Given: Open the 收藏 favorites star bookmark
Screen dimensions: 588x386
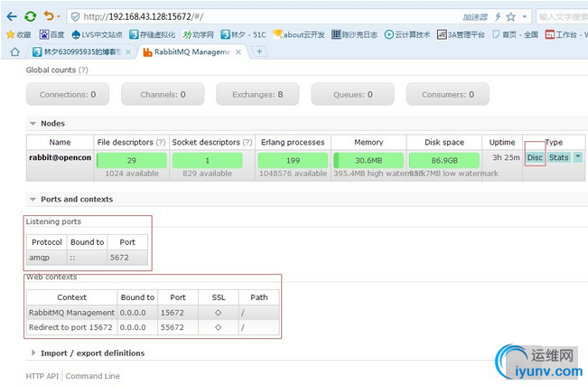Looking at the screenshot, I should click(19, 35).
